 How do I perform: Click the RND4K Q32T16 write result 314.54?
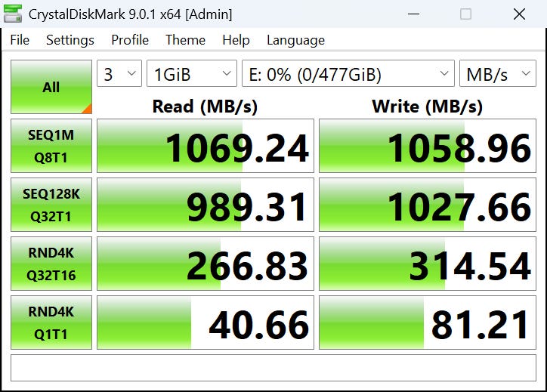tap(428, 264)
